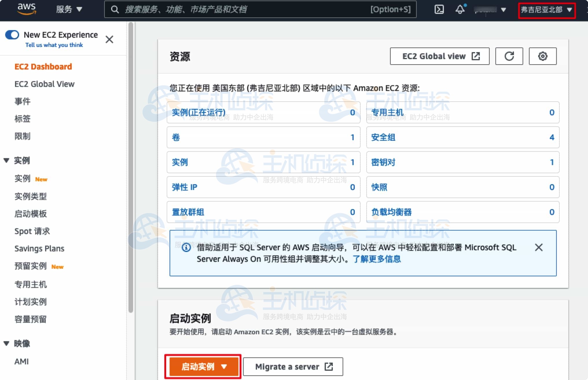Click the search magnifier icon
Image resolution: width=588 pixels, height=380 pixels.
115,9
